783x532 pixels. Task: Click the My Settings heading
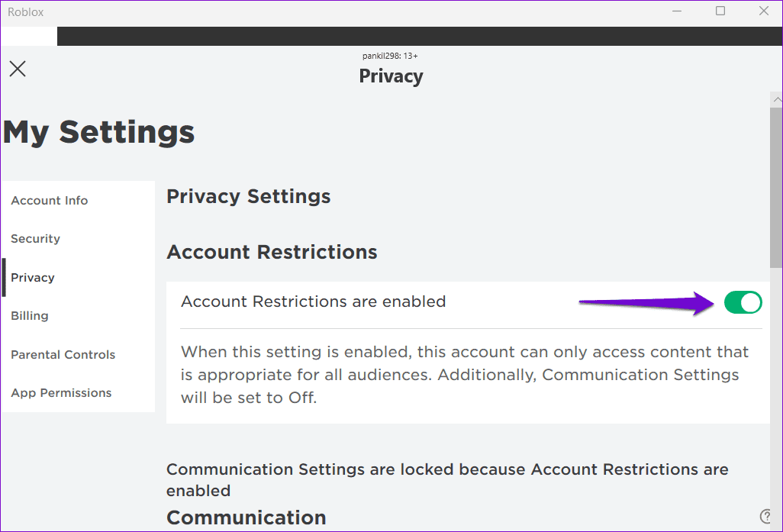[x=99, y=132]
